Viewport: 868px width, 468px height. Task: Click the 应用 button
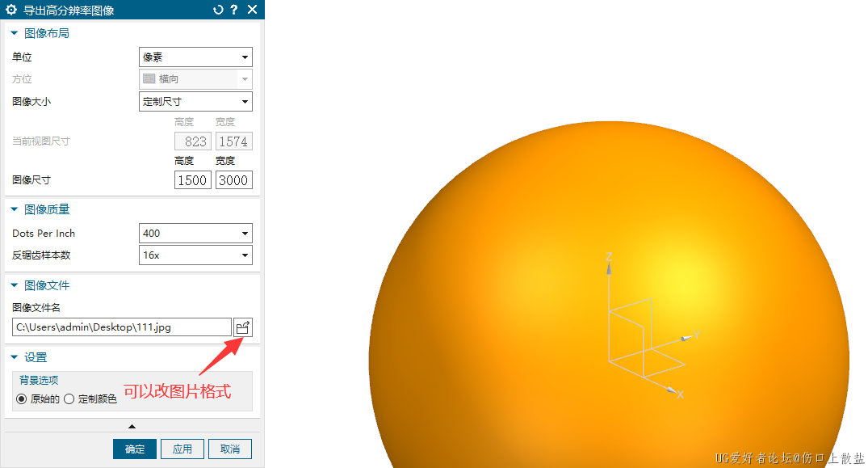182,449
